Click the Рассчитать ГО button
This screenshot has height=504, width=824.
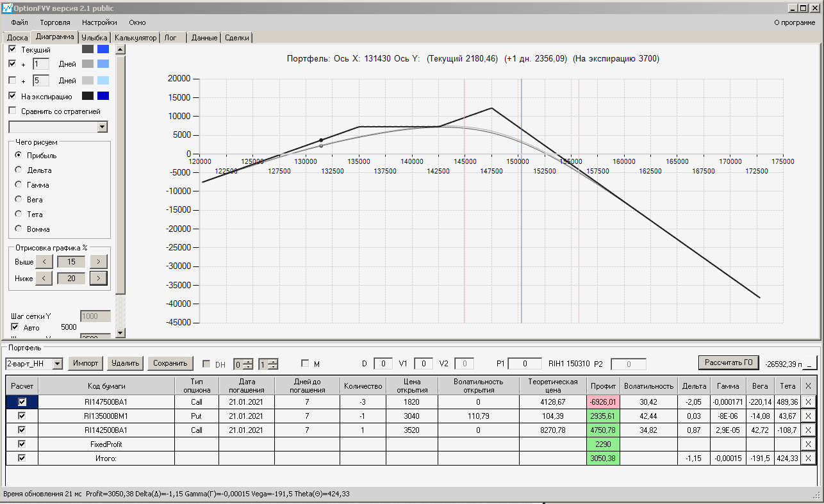pyautogui.click(x=729, y=363)
